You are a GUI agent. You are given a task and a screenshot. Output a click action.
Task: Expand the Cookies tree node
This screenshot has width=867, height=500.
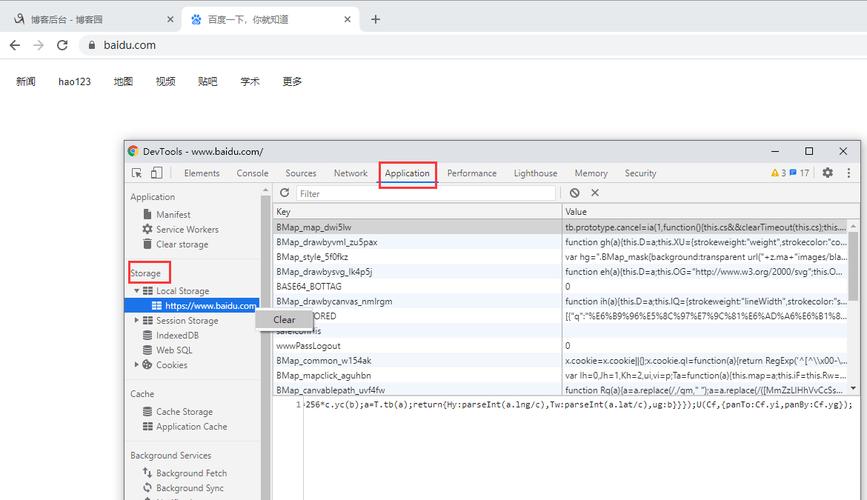[x=136, y=364]
